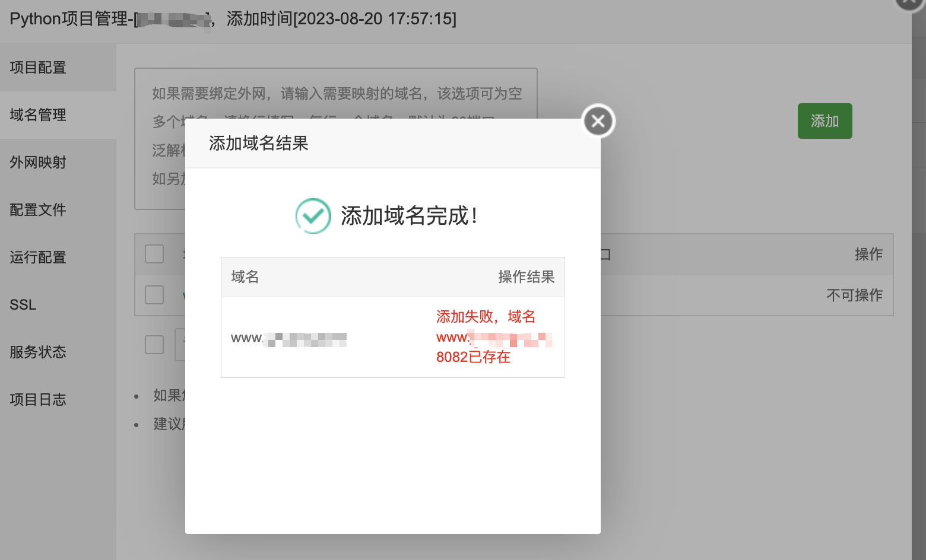Click the www domain cell in result table
This screenshot has height=560, width=926.
(288, 339)
